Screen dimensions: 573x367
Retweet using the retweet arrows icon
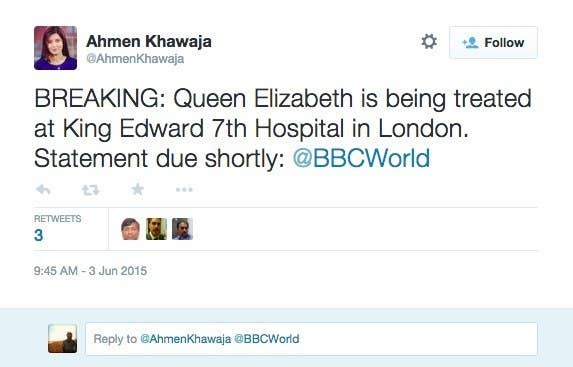point(90,190)
